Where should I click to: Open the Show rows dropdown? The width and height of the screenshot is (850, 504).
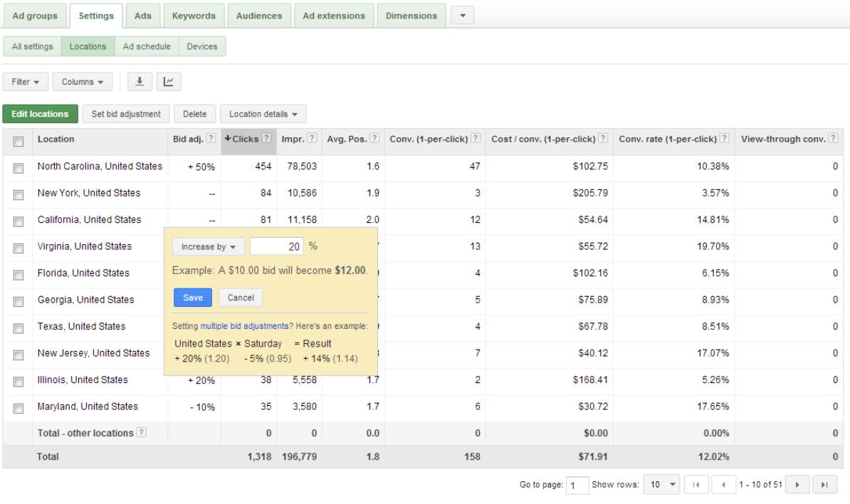[662, 485]
